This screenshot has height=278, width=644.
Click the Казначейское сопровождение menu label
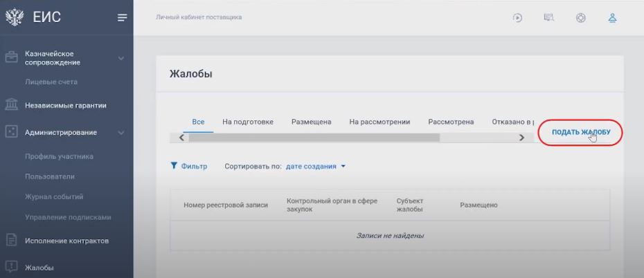point(53,58)
